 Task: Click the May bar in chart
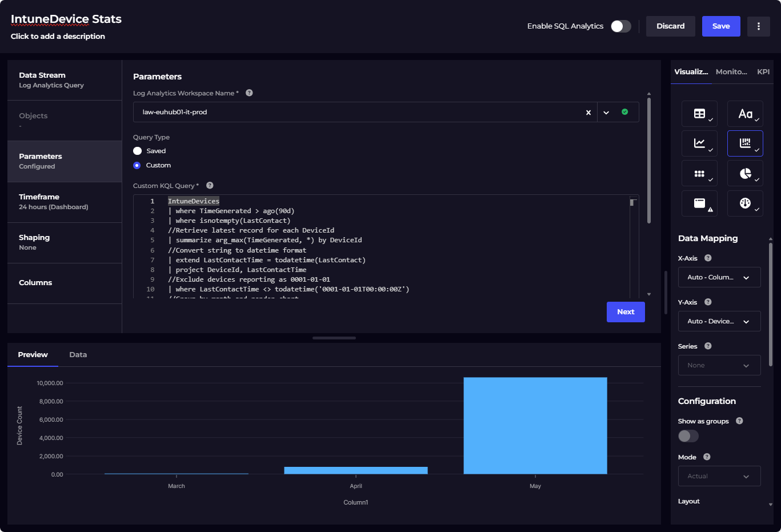pos(535,426)
